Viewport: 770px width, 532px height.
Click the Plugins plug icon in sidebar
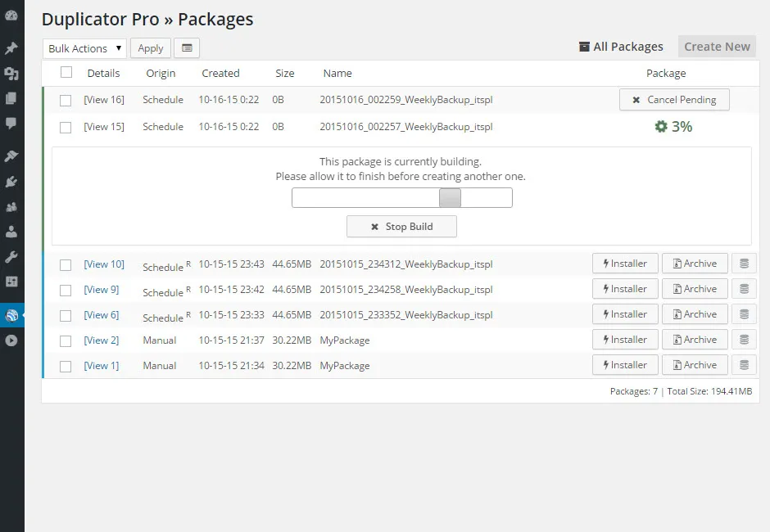12,179
